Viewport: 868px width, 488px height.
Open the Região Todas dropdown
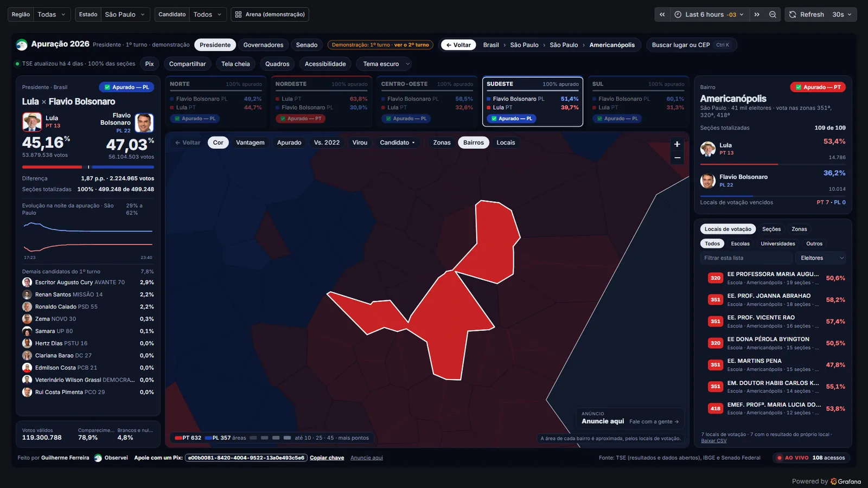pos(52,15)
